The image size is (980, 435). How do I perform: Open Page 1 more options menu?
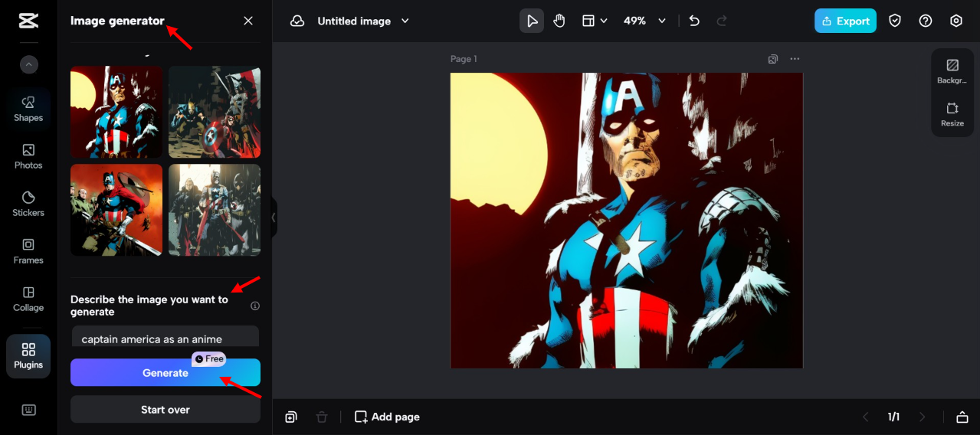tap(795, 59)
